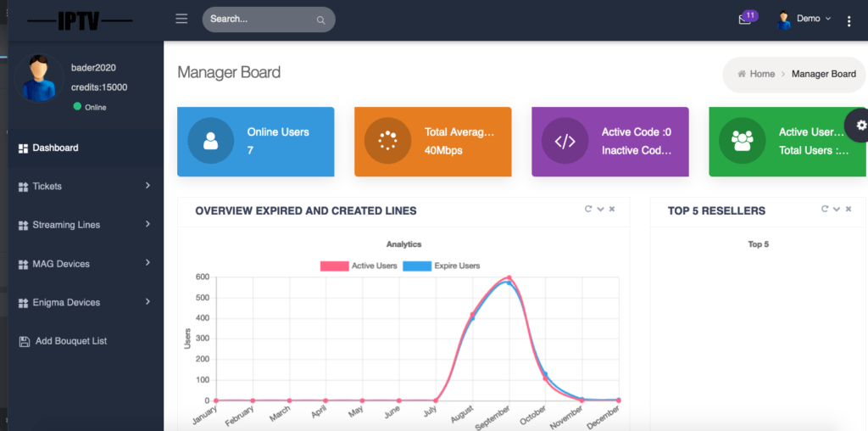Close the Overview Expired and Created Lines panel

[x=612, y=209]
